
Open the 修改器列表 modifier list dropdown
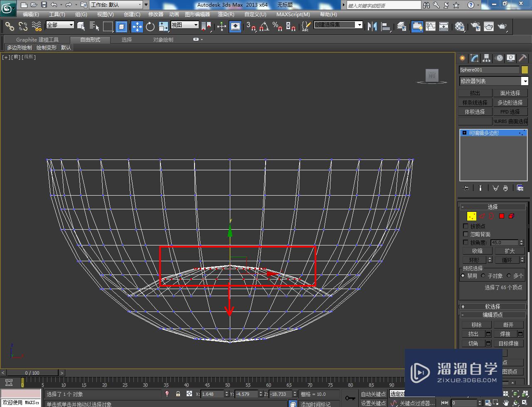tap(493, 81)
